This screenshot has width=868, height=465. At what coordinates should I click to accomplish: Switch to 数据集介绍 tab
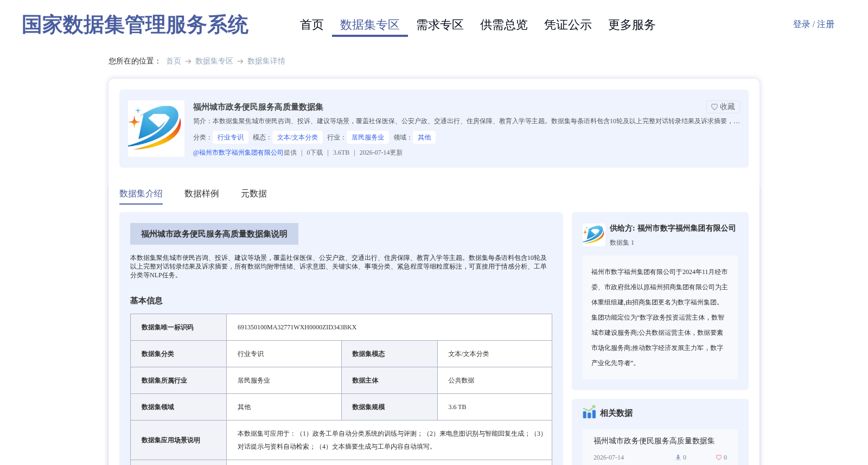(141, 194)
